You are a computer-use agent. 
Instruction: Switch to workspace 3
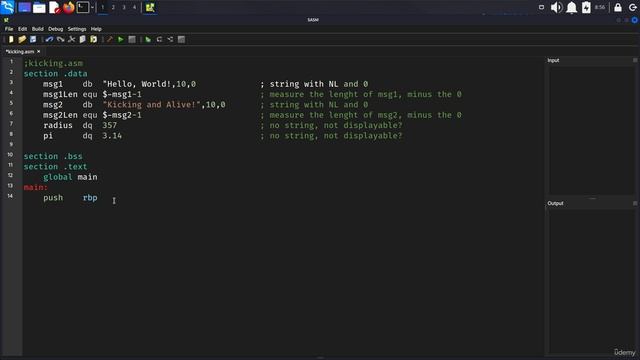pos(124,7)
